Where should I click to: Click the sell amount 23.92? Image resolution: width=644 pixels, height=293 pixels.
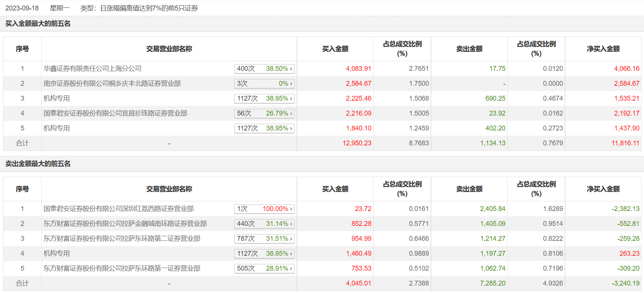tap(497, 113)
